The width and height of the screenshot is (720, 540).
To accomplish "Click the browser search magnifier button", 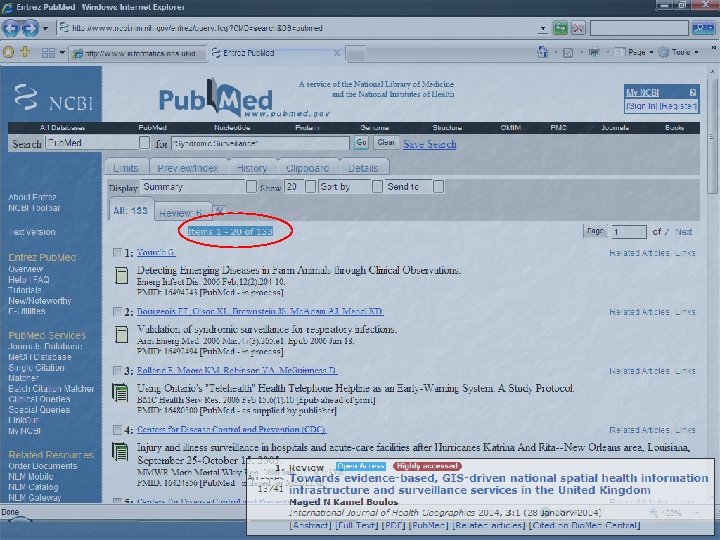I will (699, 28).
